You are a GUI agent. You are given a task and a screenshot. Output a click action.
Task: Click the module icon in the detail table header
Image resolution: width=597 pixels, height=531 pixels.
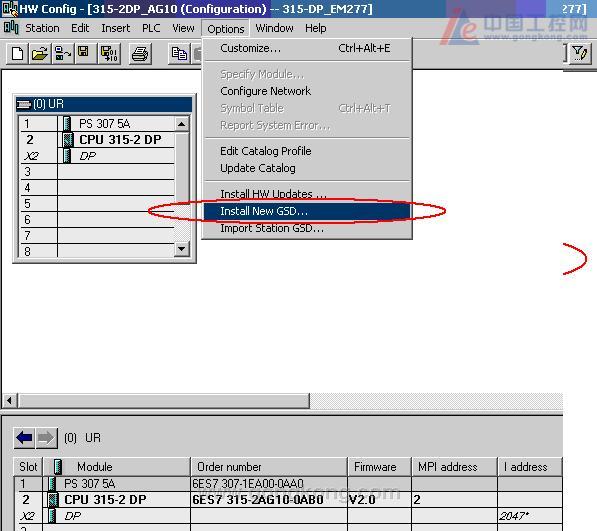58,467
